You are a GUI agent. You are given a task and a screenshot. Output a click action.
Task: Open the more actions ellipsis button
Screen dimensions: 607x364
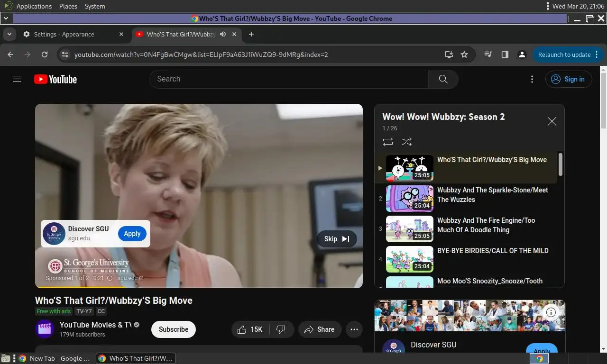354,329
